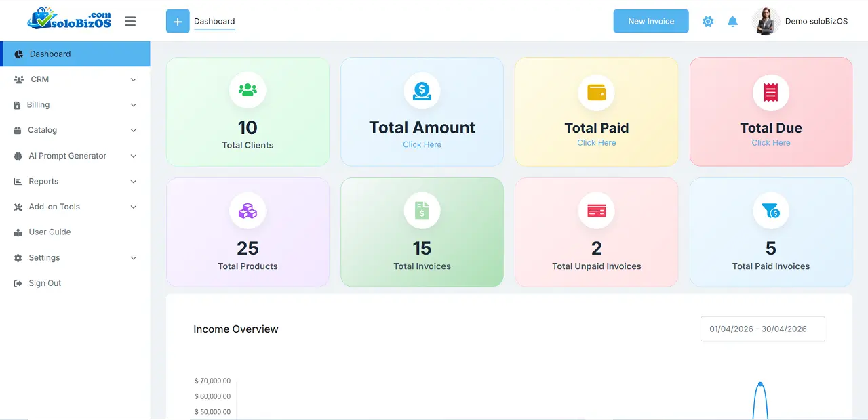
Task: Open the Demo soloBizOS user name
Action: click(816, 21)
